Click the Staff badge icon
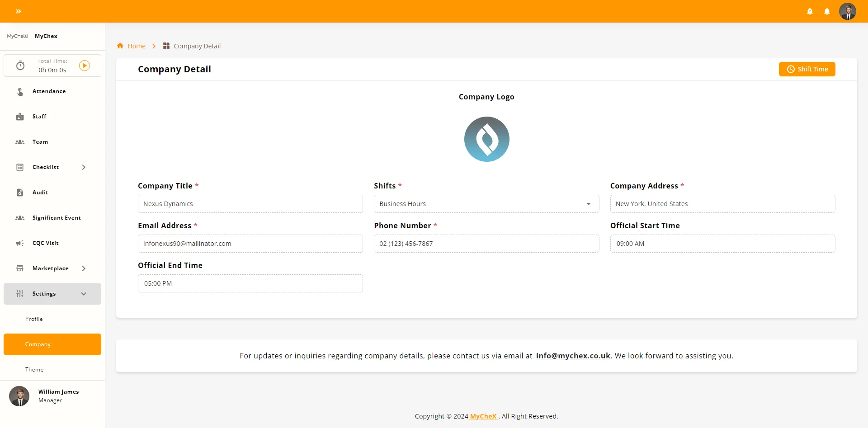Screen dimensions: 868x428 pyautogui.click(x=20, y=117)
